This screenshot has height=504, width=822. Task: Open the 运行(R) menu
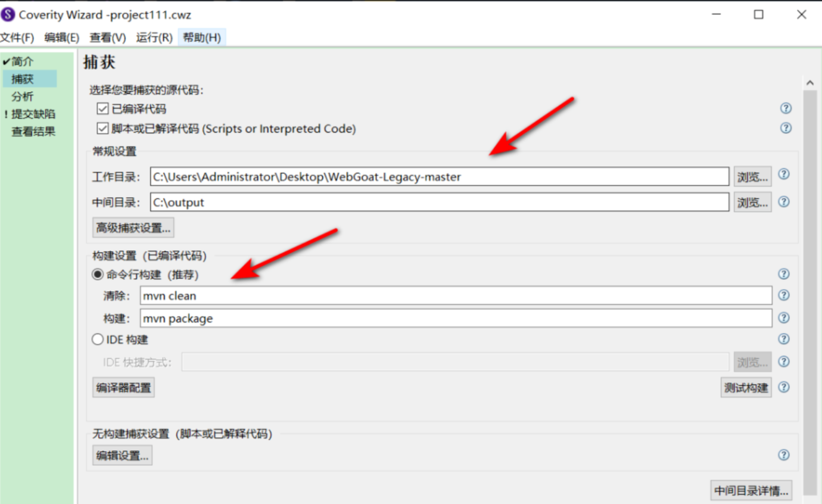coord(154,38)
